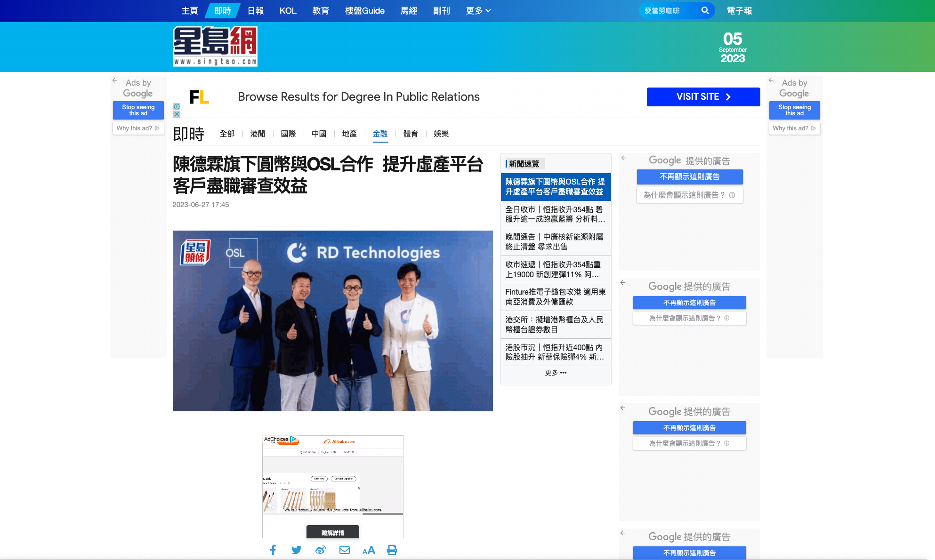Open news item 收市速遞｜恒指收升354點重上19000
Viewport: 935px width, 560px height.
[x=556, y=270]
